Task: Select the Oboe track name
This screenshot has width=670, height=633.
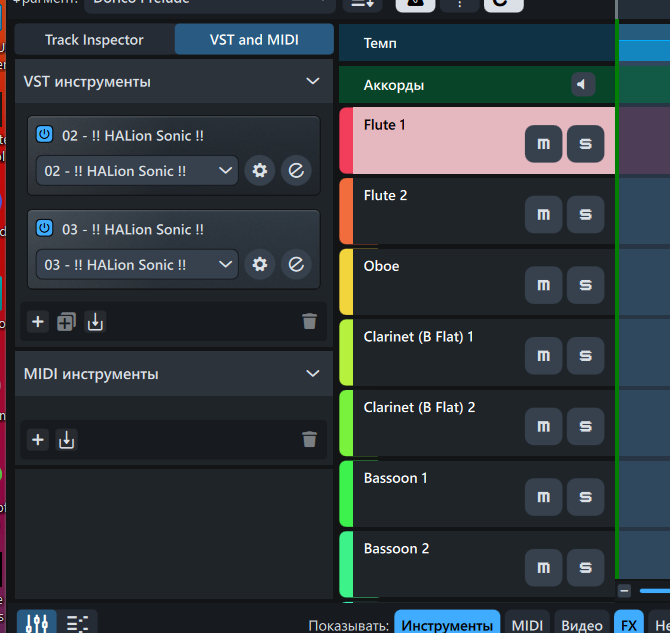Action: coord(381,266)
